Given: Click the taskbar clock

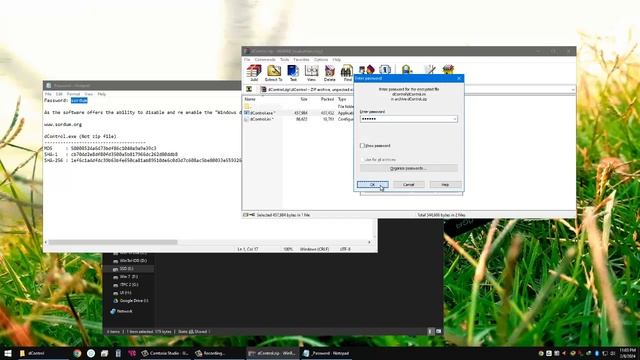Looking at the screenshot, I should click(x=628, y=353).
